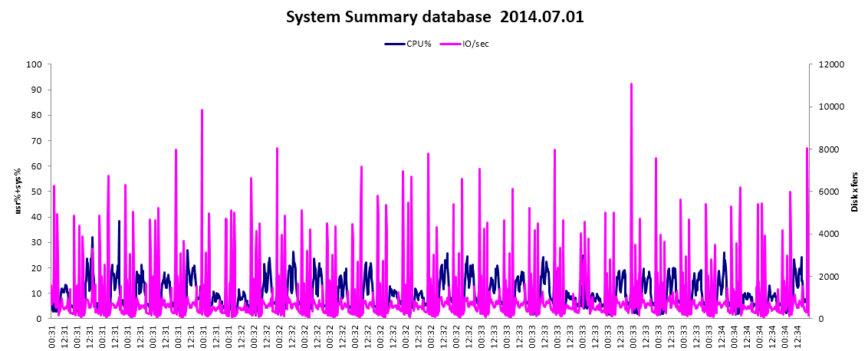Select the CPU% legend entry

419,44
